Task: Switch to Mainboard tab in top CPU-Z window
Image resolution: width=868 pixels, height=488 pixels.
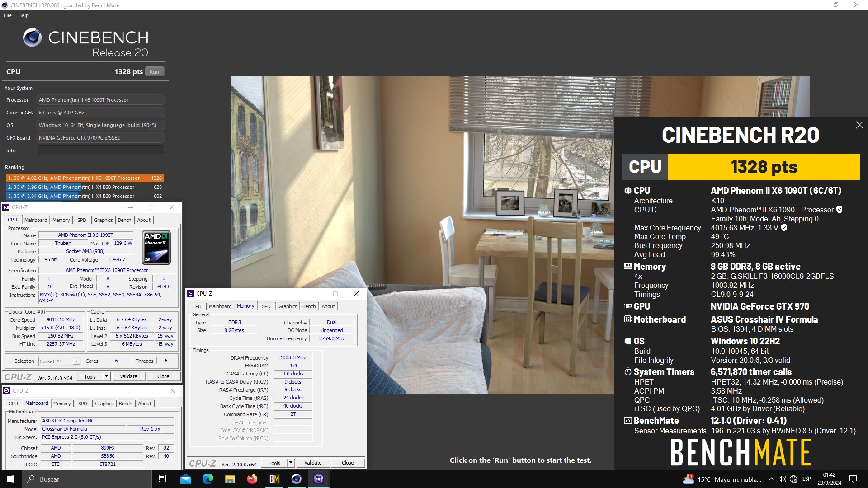Action: coord(36,220)
